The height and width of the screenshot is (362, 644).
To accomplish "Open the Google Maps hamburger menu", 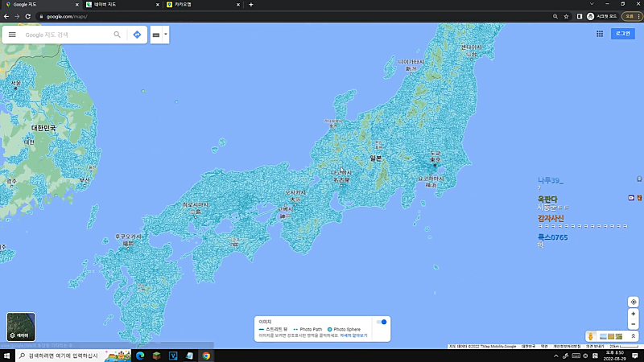I will [x=12, y=35].
